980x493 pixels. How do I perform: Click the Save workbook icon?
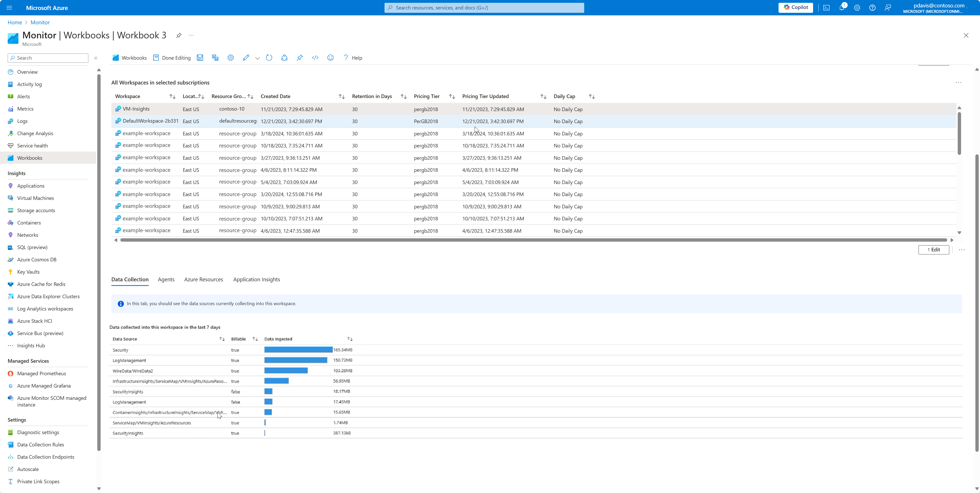[x=200, y=58]
